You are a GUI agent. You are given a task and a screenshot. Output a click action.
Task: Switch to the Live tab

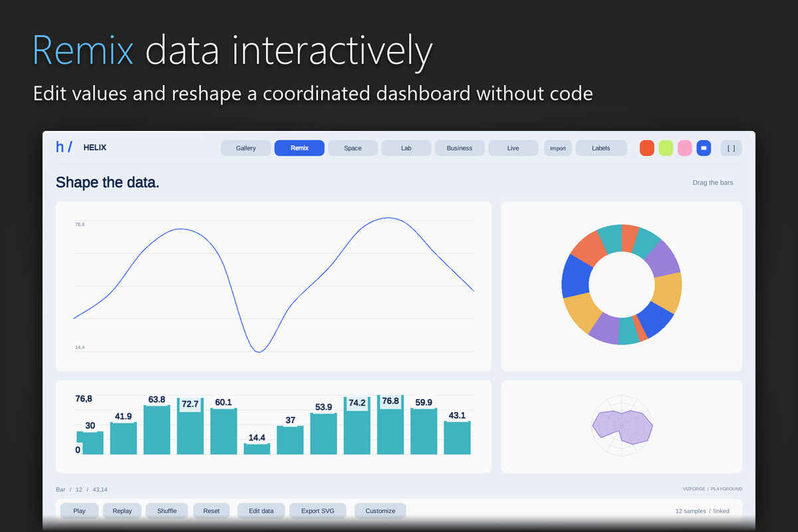[513, 148]
